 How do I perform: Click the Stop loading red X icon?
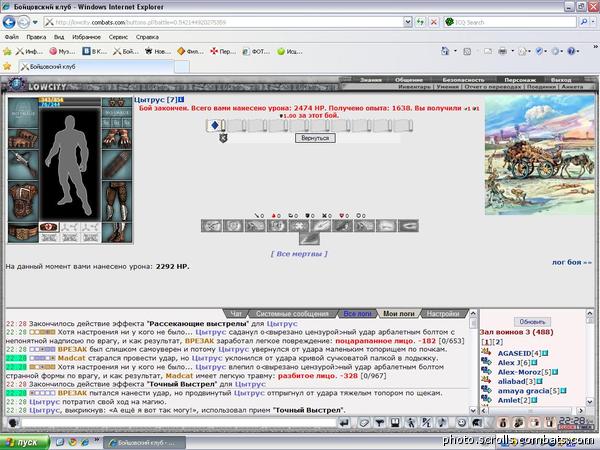point(434,22)
